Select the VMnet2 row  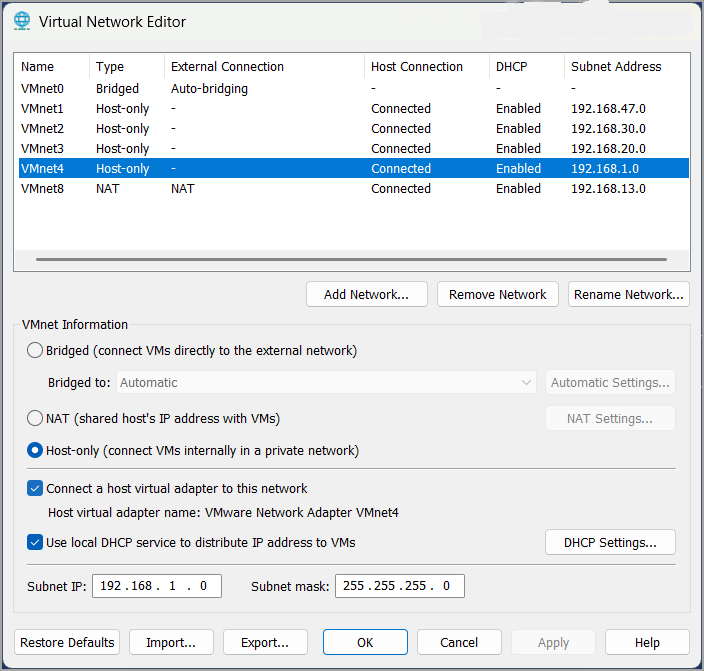[x=352, y=128]
